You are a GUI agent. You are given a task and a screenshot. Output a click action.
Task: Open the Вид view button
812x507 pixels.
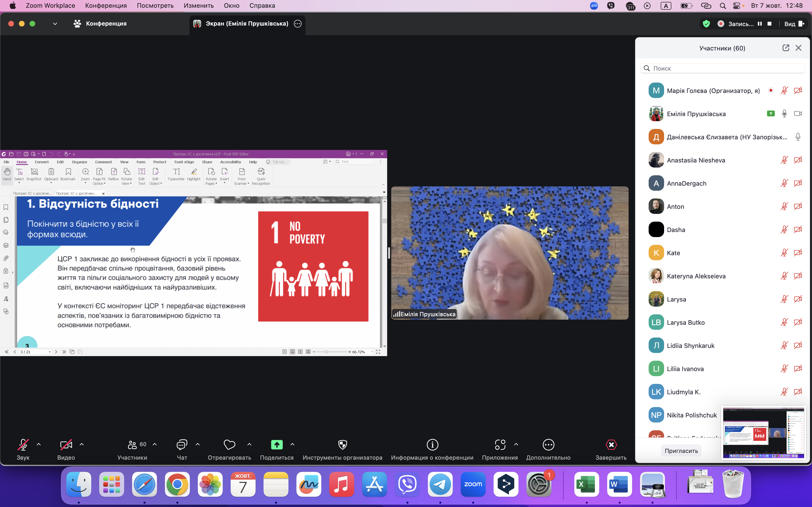(794, 24)
